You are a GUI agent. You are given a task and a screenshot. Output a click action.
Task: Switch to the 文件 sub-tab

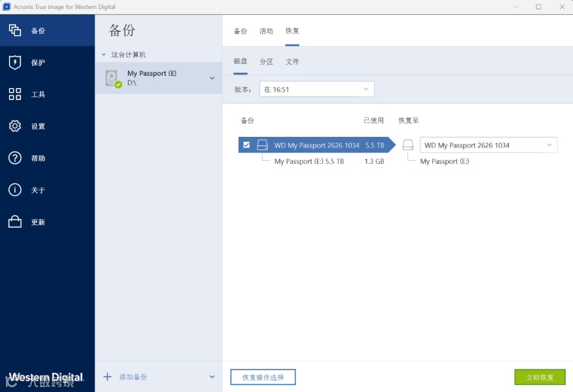coord(292,62)
